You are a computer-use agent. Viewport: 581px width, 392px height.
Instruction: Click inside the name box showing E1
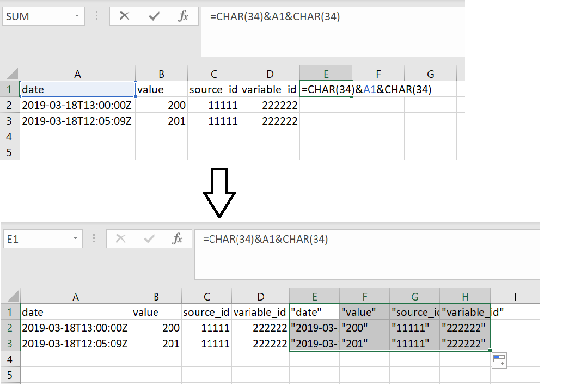35,238
